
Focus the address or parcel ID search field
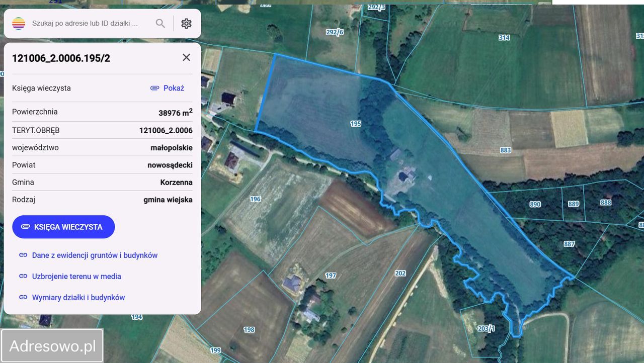coord(91,23)
